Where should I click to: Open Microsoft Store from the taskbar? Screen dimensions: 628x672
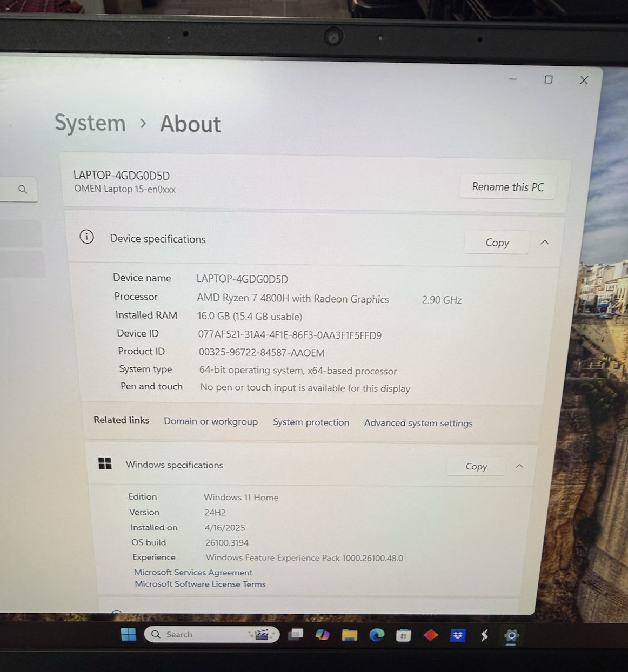point(404,635)
